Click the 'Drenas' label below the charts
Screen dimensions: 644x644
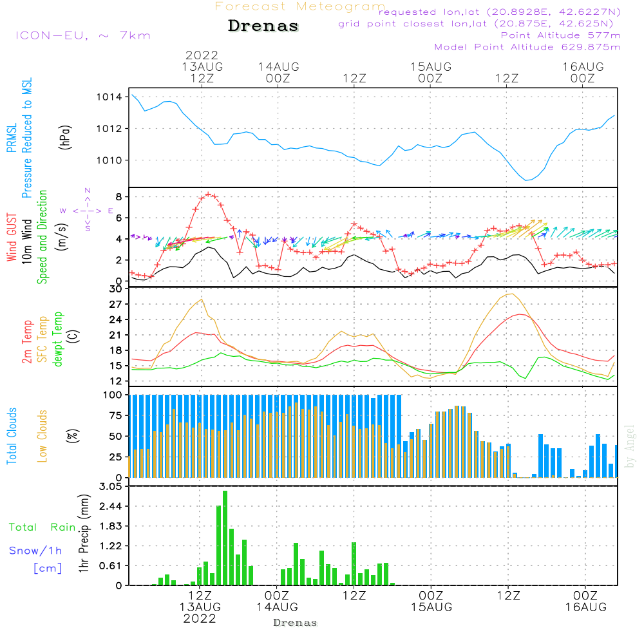tap(296, 623)
